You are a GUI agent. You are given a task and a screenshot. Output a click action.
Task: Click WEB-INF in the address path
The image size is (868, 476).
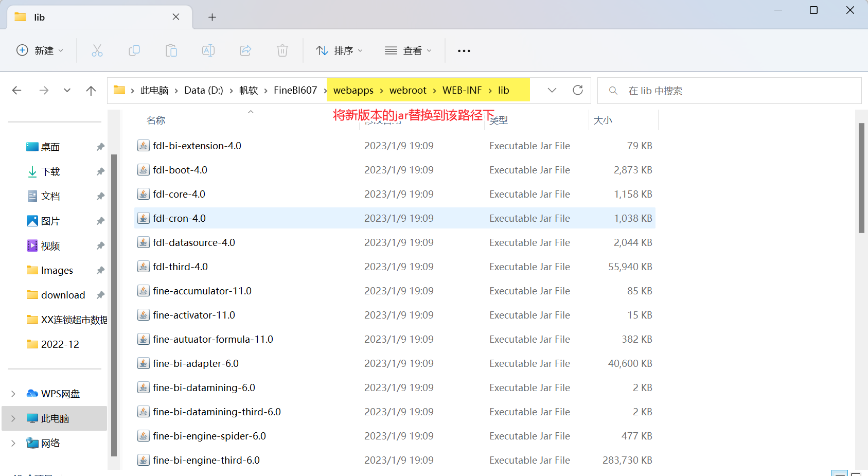pyautogui.click(x=462, y=91)
